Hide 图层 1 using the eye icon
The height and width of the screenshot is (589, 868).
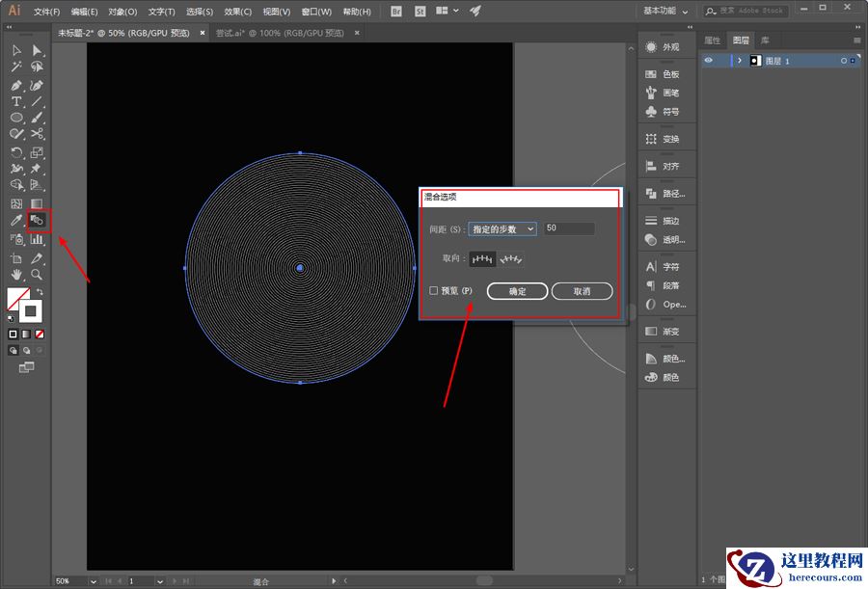pos(708,61)
